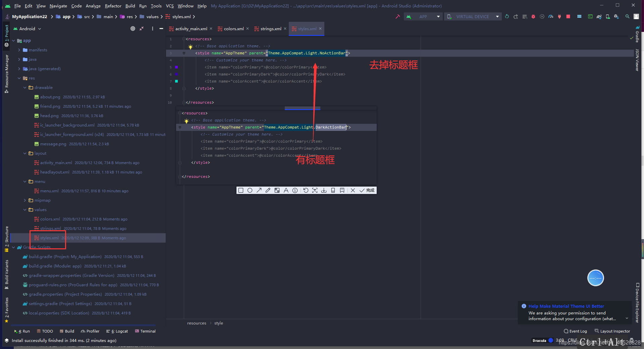Collapse the Gradle Scripts node
Screen dimensions: 644x349
(13, 247)
